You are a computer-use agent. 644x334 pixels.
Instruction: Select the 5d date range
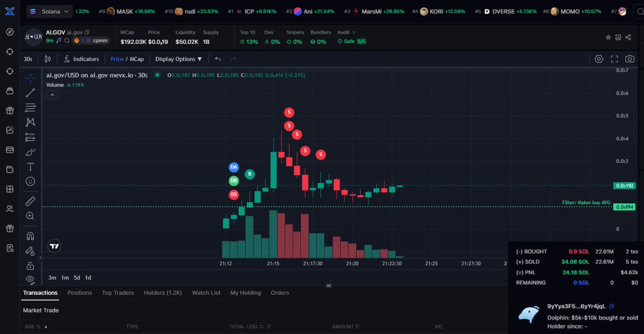[x=77, y=278]
